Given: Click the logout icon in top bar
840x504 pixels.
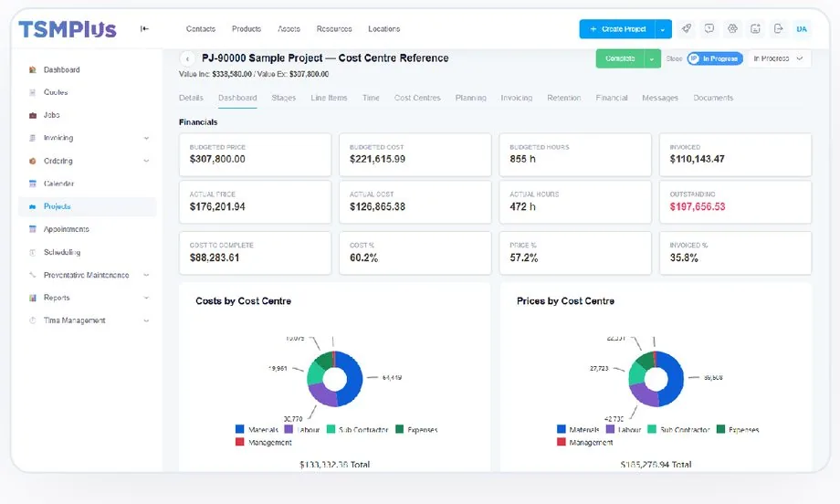Looking at the screenshot, I should [x=779, y=29].
